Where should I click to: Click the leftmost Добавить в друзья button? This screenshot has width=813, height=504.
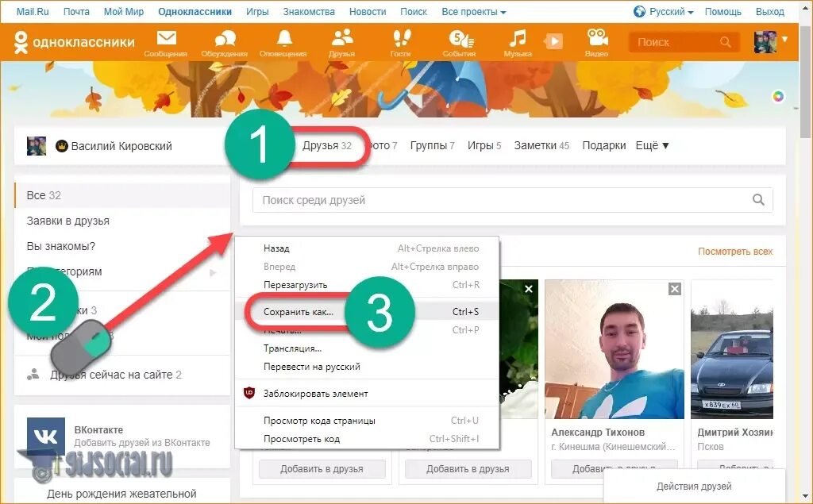(322, 469)
